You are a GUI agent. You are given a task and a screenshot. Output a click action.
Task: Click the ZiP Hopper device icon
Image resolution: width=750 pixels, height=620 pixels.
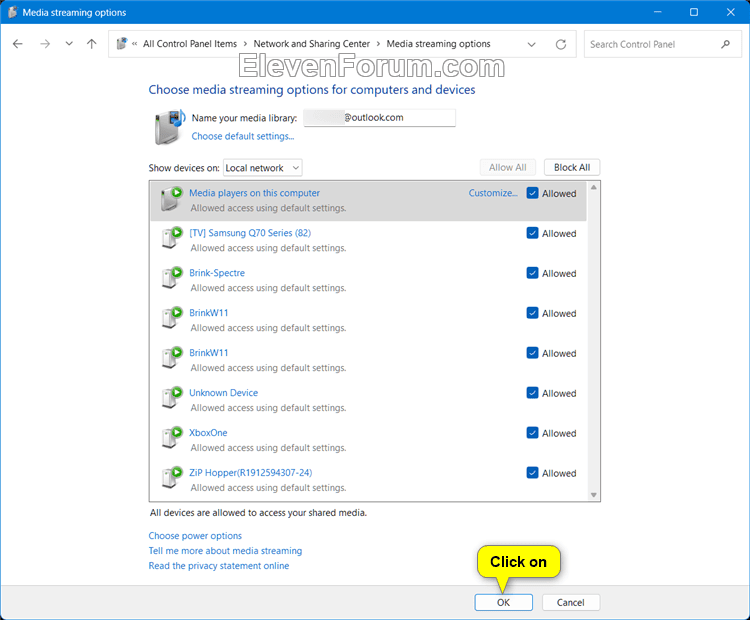point(172,477)
